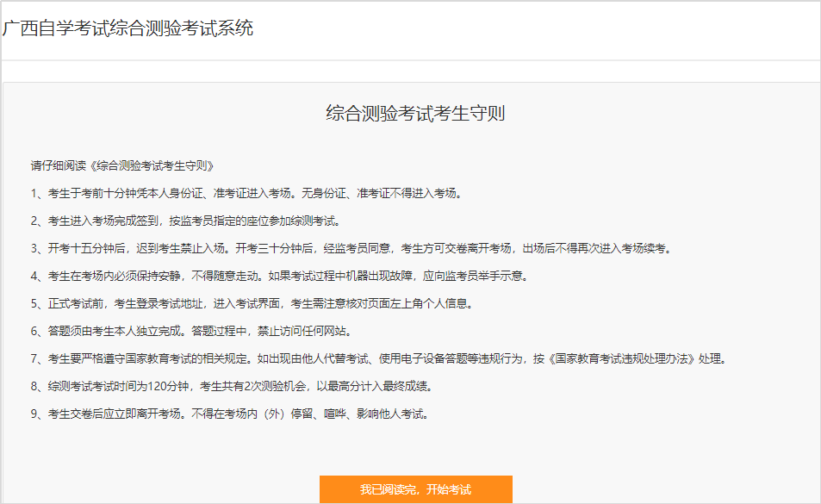Screen dimensions: 821x504
Task: Click the 广西自学考试综合测验考试系统 page title
Action: pos(128,28)
